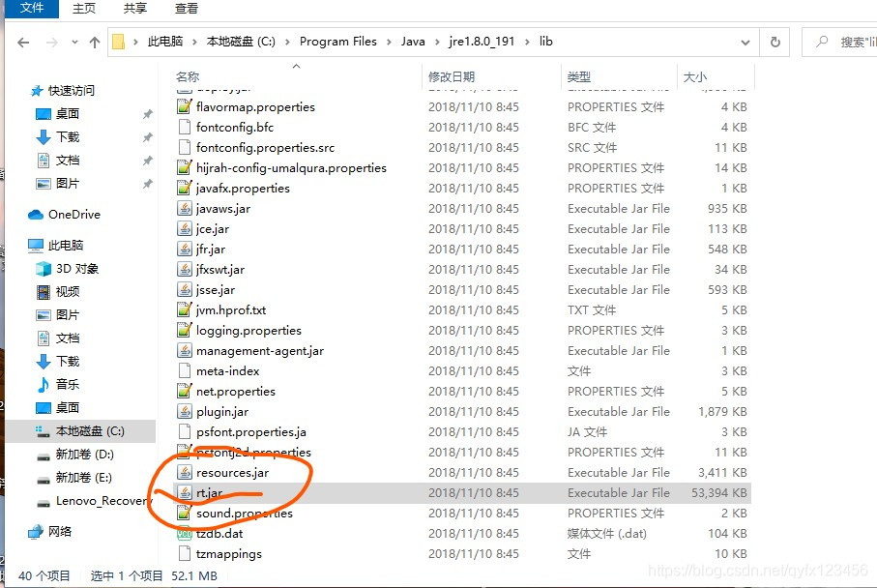Select jvm.hprof.txt file icon
877x588 pixels.
(x=184, y=309)
